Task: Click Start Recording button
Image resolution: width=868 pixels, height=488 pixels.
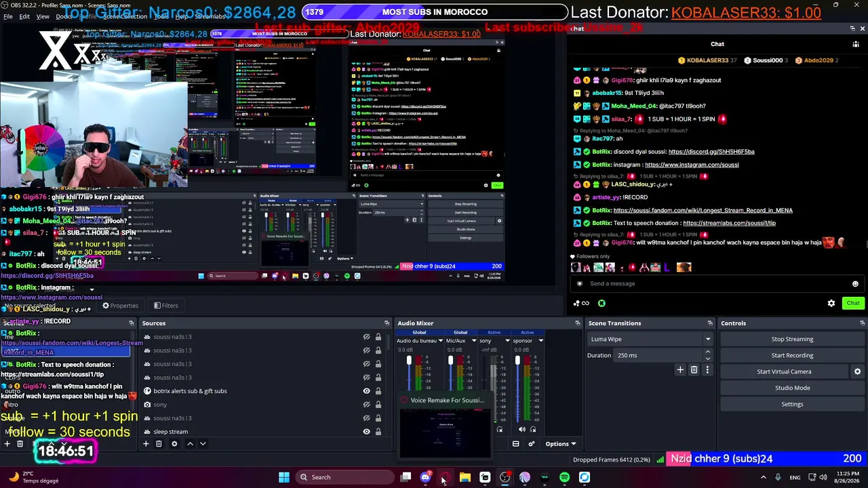Action: [x=792, y=355]
